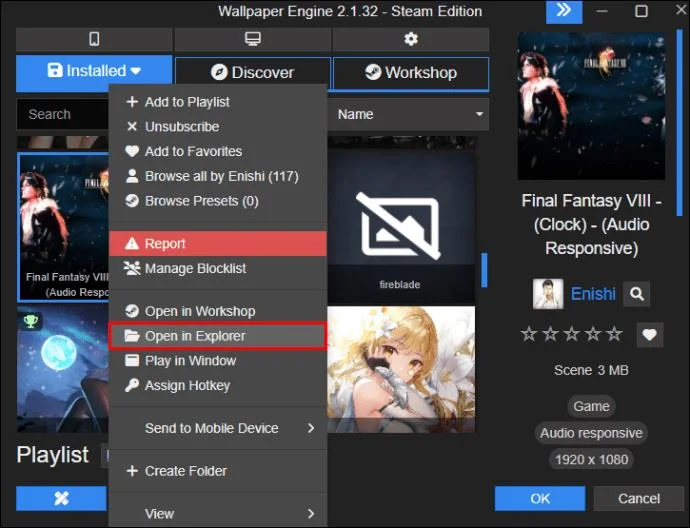Click Enishi's avatar picture
Viewport: 690px width, 528px height.
(548, 294)
